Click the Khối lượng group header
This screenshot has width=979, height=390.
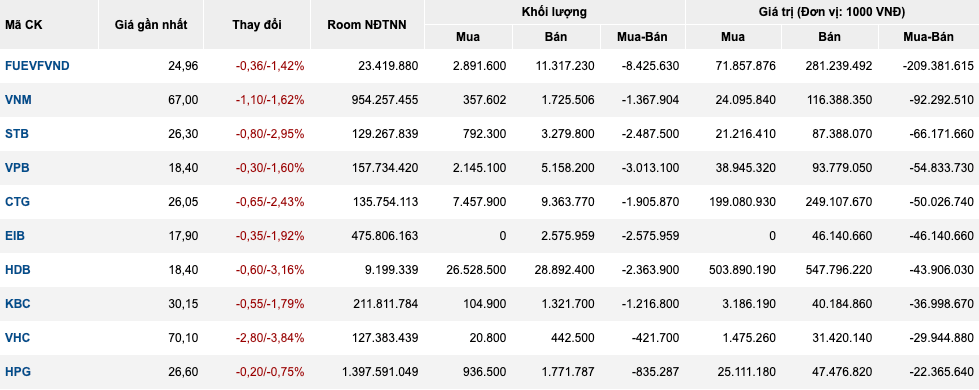tap(554, 12)
